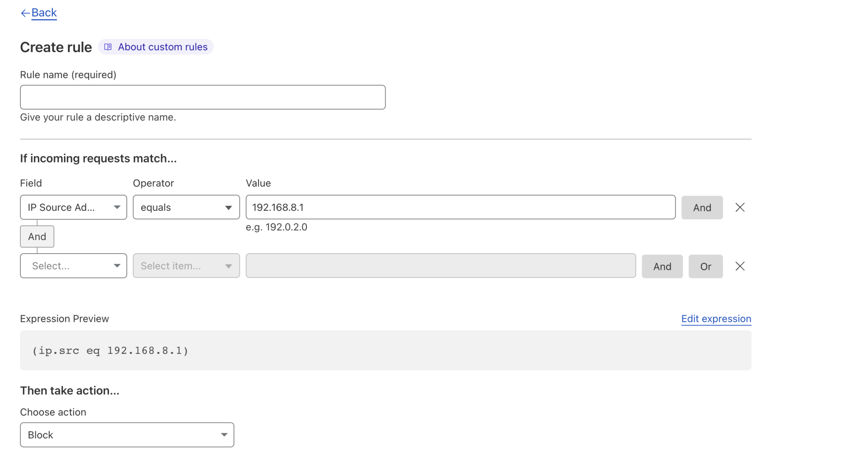Click the back arrow icon
This screenshot has width=868, height=453.
coord(25,13)
